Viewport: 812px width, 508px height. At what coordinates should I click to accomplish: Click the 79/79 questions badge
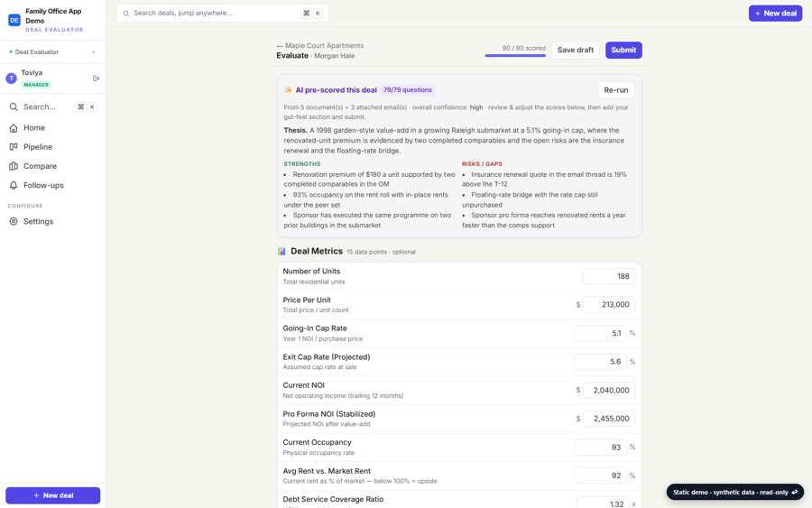[408, 90]
